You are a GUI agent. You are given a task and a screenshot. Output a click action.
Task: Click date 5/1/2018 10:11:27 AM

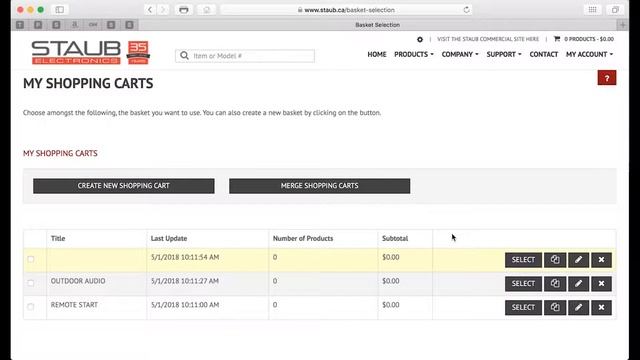(x=185, y=281)
